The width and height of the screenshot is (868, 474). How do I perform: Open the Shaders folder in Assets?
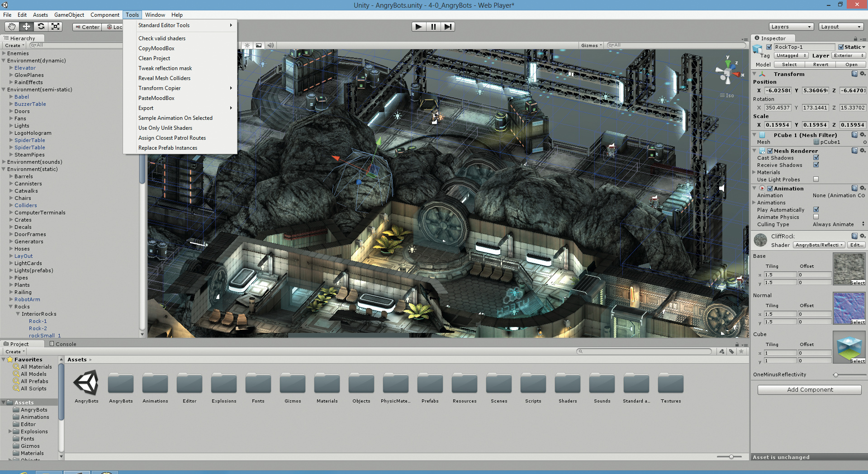[x=568, y=388]
